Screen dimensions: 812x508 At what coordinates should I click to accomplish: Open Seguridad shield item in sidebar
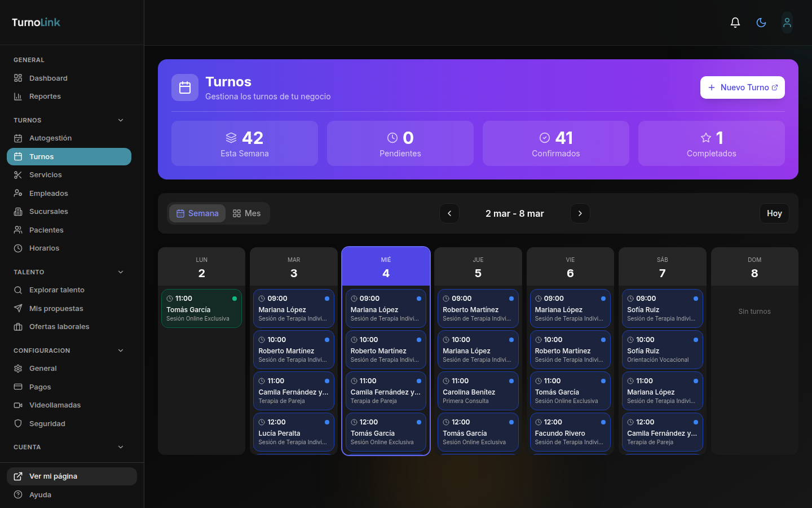[x=47, y=424]
